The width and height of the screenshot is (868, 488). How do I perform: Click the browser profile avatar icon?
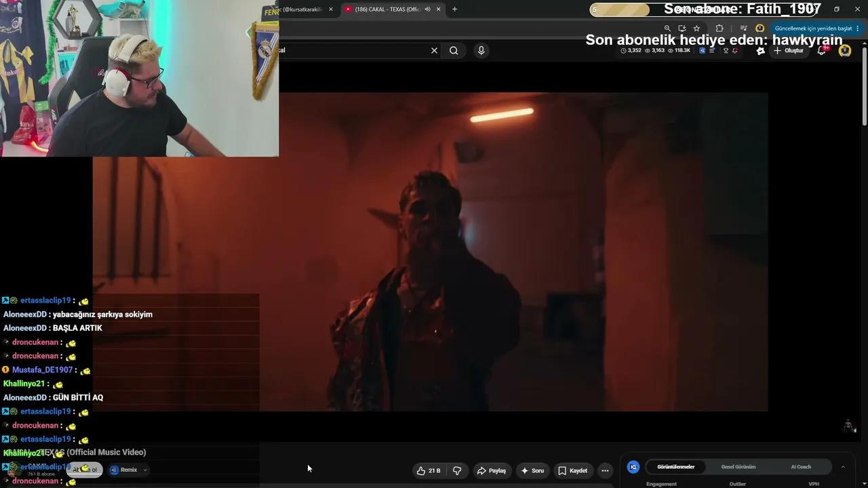760,28
